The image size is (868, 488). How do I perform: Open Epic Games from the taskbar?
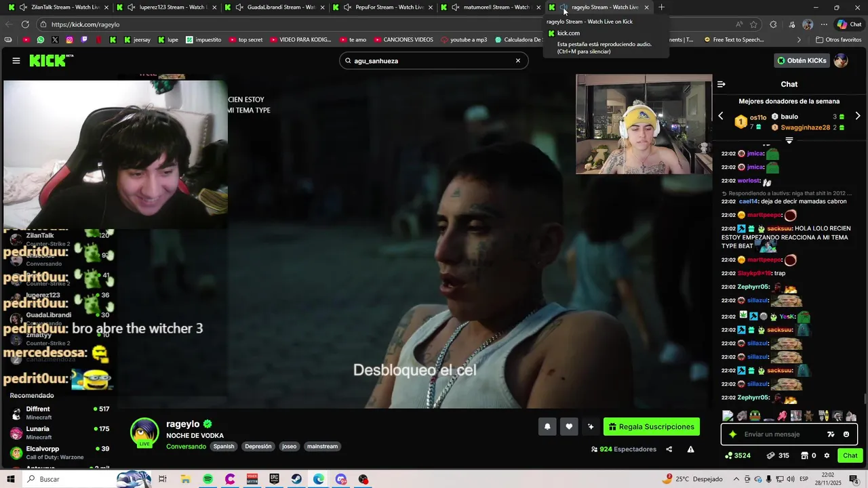click(274, 479)
